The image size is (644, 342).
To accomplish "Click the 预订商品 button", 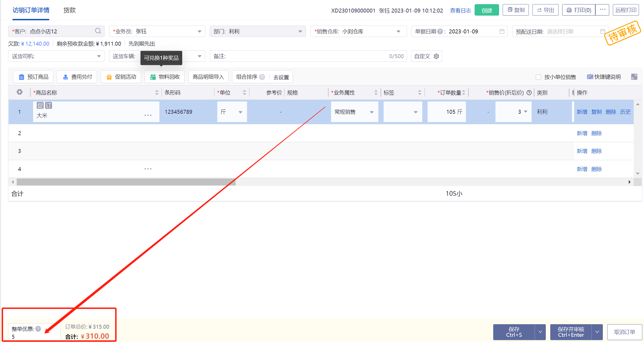I will [x=33, y=77].
